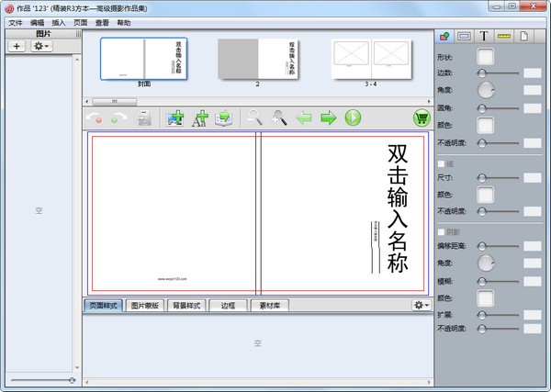Go to next page with right green arrow
This screenshot has width=551, height=392.
coord(329,118)
